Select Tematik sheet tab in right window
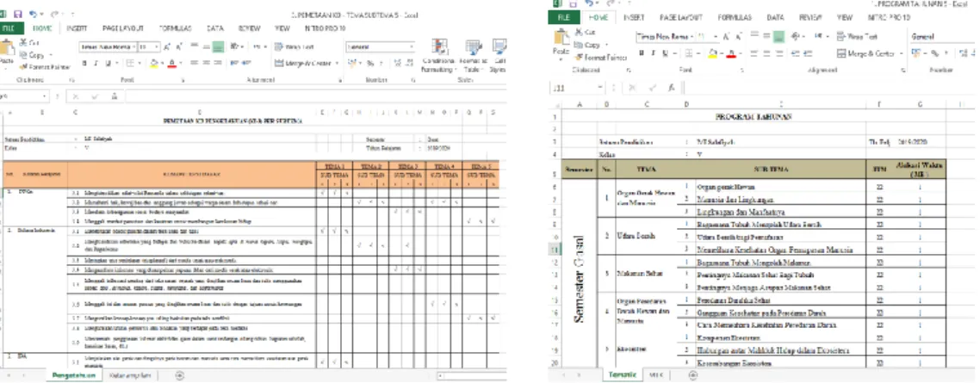980x383 pixels. (622, 374)
